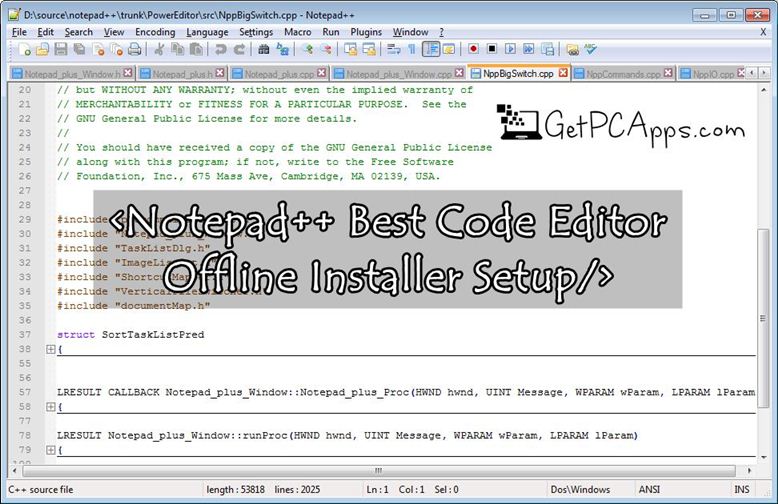The height and width of the screenshot is (504, 778).
Task: Zoom in using the toolbar zoom icon
Action: (308, 49)
